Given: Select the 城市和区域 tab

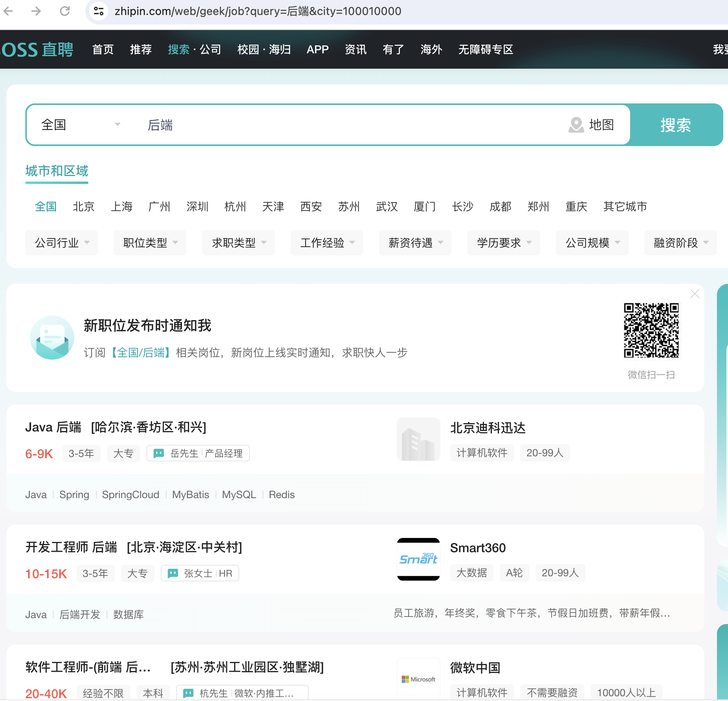Looking at the screenshot, I should pos(57,171).
